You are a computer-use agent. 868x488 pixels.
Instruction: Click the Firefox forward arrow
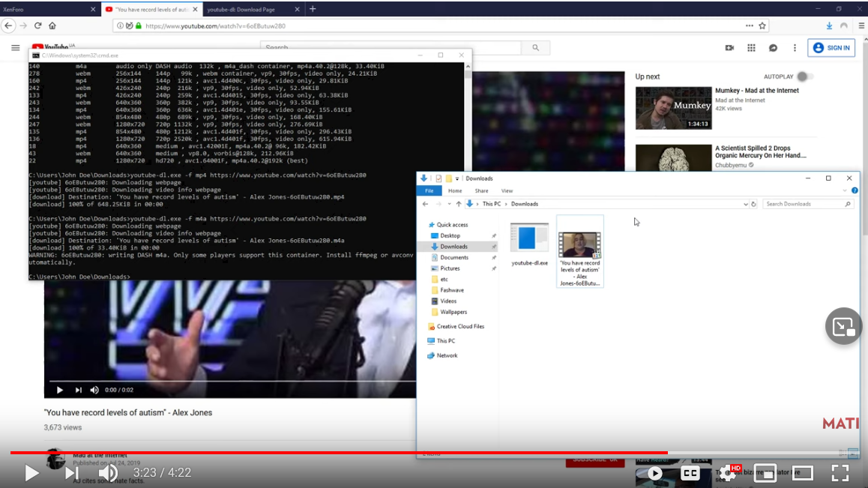[23, 25]
